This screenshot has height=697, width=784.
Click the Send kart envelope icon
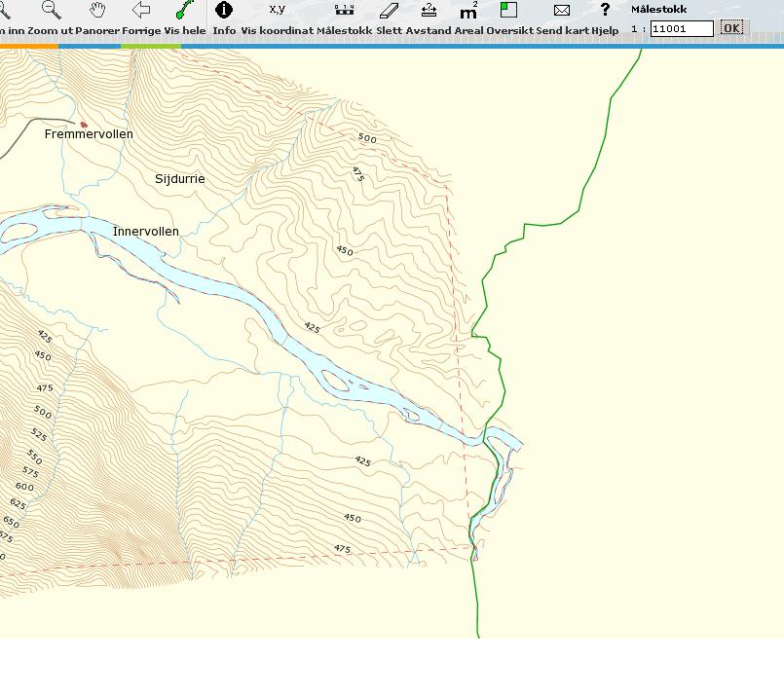click(x=562, y=11)
